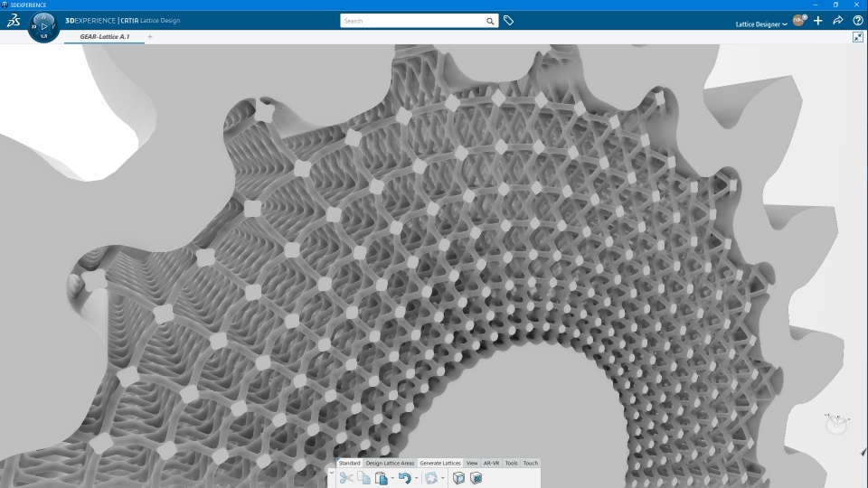This screenshot has height=488, width=868.
Task: Click the 3DEXPERIENCE window title icon
Action: click(x=5, y=5)
